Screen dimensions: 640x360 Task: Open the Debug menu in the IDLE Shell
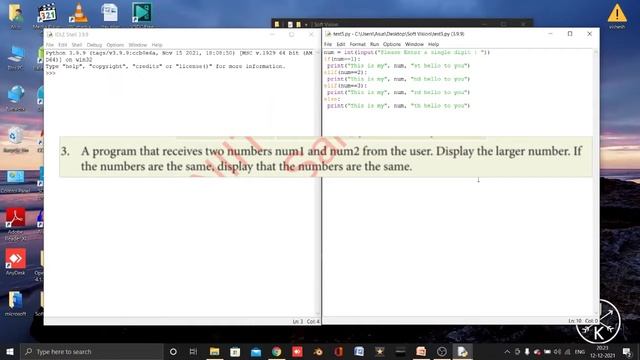(94, 45)
